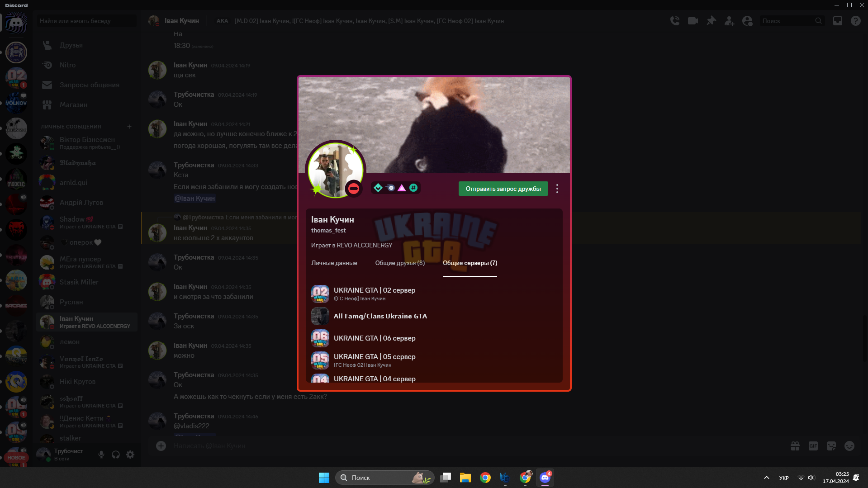Open DM with Руслан
Screen dimensions: 868x488
pos(87,302)
